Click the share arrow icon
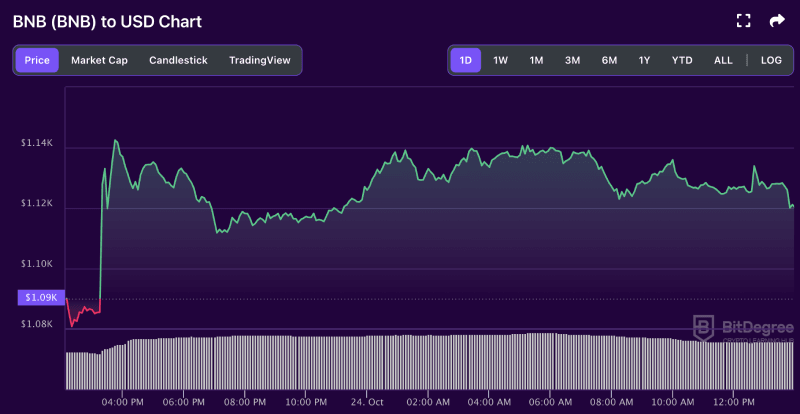The width and height of the screenshot is (800, 414). (x=776, y=20)
